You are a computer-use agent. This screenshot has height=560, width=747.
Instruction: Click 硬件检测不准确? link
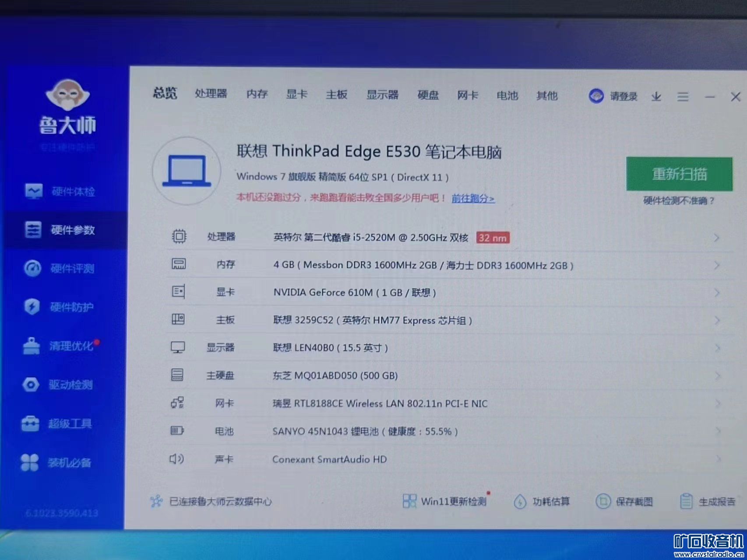[679, 201]
